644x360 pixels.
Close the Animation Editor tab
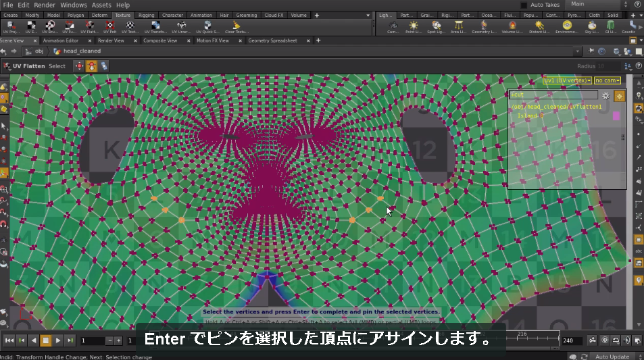pos(89,41)
